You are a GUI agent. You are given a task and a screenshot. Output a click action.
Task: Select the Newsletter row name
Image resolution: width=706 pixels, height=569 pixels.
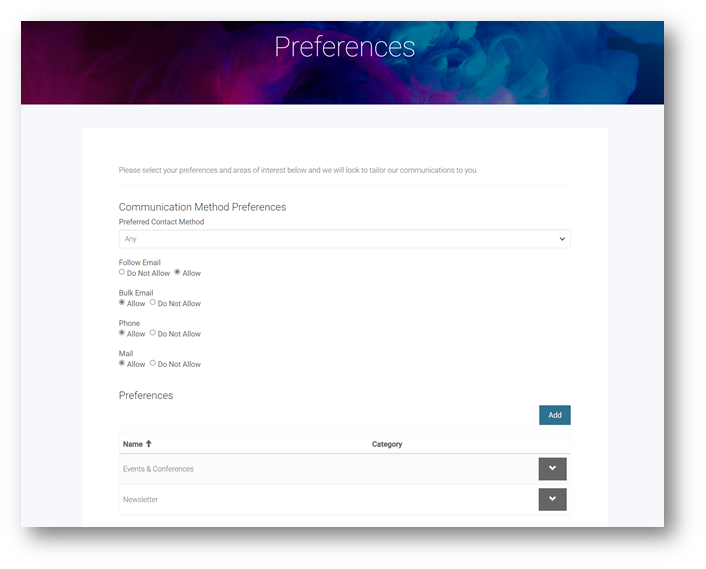click(x=140, y=499)
